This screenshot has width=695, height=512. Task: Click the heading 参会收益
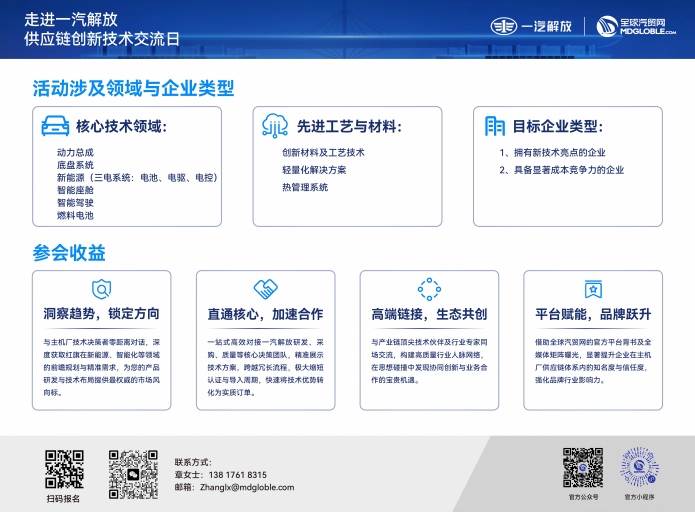(69, 253)
